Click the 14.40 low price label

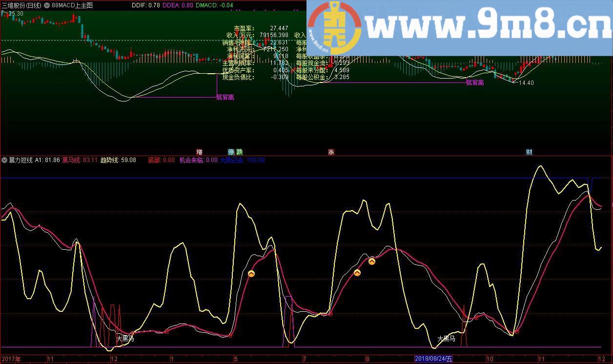tap(526, 83)
